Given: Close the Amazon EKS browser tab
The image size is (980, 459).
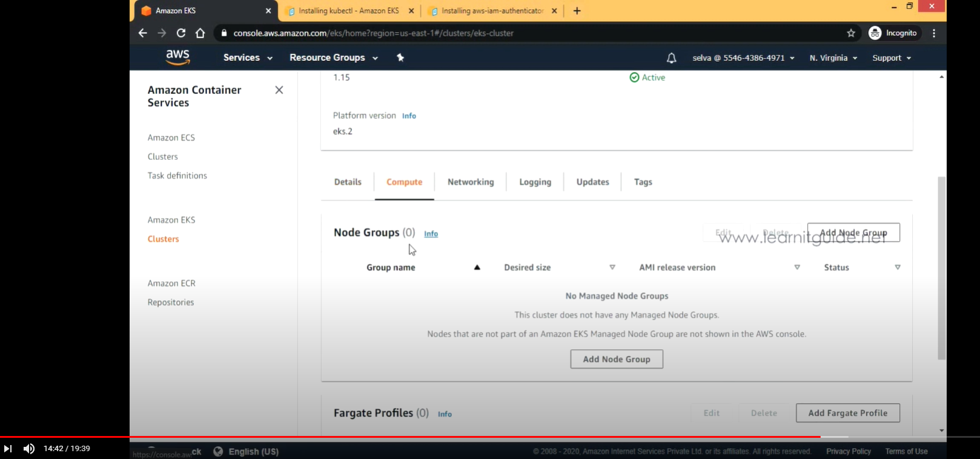Looking at the screenshot, I should (268, 11).
